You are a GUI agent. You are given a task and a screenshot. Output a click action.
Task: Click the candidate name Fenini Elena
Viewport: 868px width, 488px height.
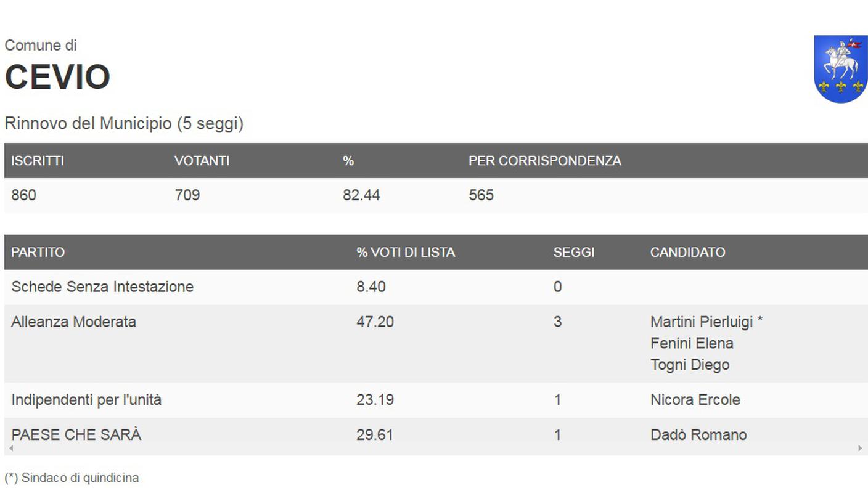click(692, 343)
